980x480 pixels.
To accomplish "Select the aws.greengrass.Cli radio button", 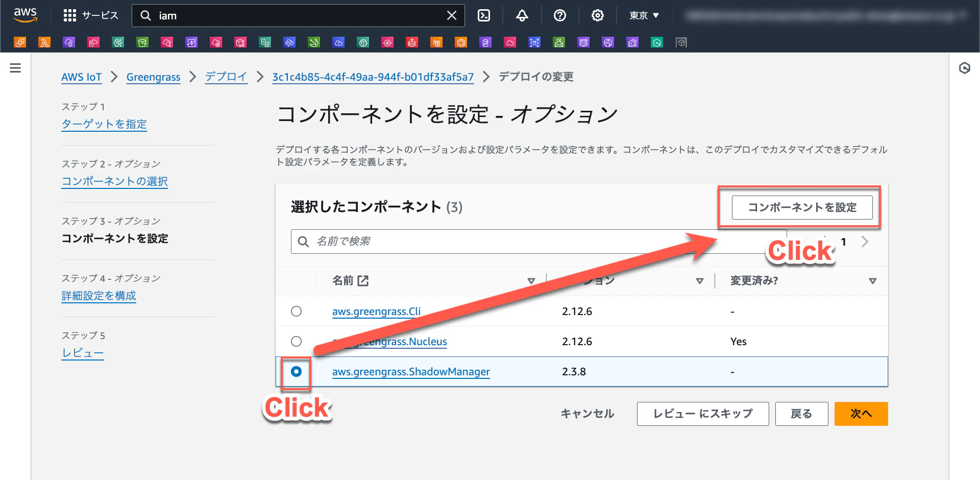I will [296, 311].
